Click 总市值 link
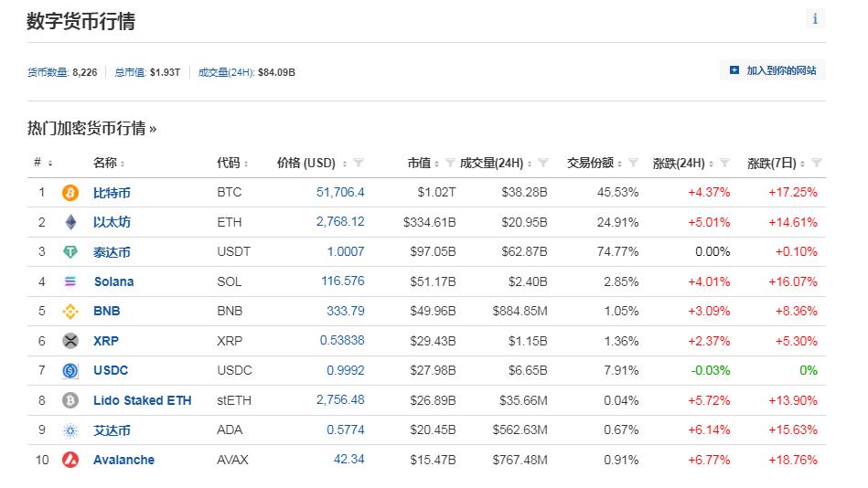868x488 pixels. [130, 72]
